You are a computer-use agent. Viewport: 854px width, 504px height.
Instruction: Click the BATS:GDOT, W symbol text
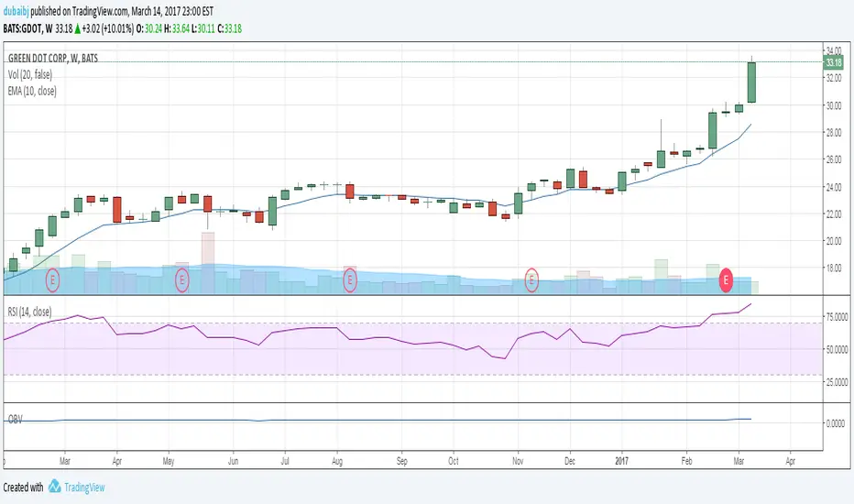[27, 29]
